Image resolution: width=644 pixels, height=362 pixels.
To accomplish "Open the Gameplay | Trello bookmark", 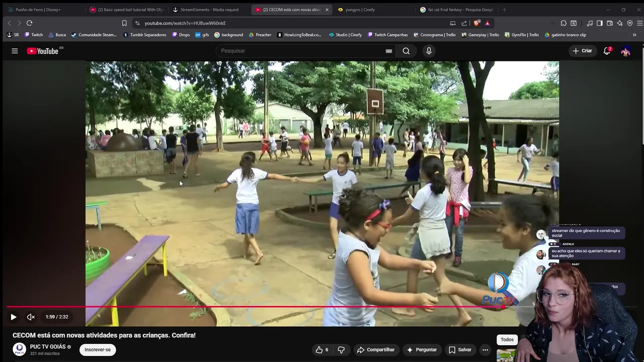I will pos(480,35).
